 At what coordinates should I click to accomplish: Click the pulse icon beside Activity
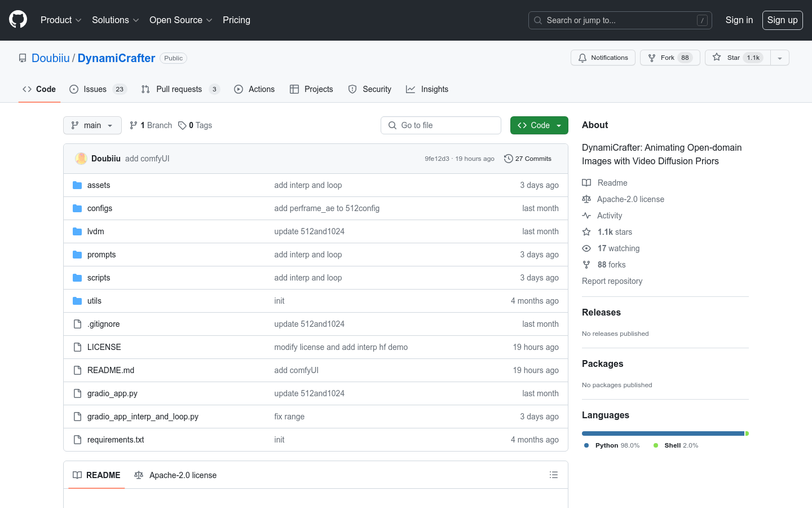coord(586,216)
